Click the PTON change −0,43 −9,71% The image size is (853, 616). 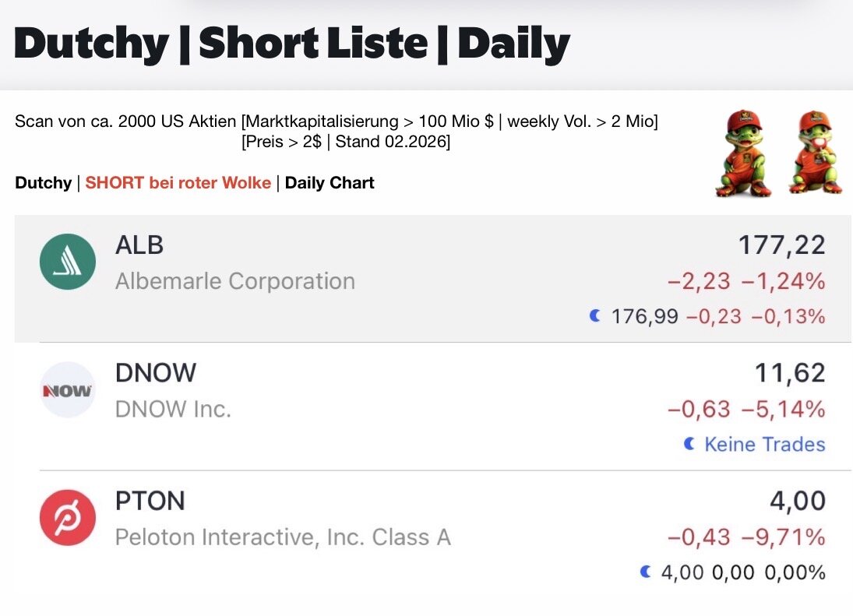[746, 537]
